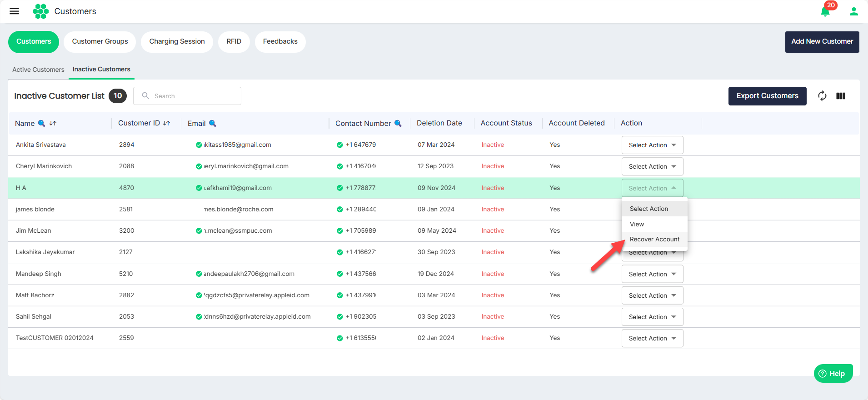This screenshot has width=868, height=400.
Task: Click the Export Customers button
Action: tap(768, 96)
